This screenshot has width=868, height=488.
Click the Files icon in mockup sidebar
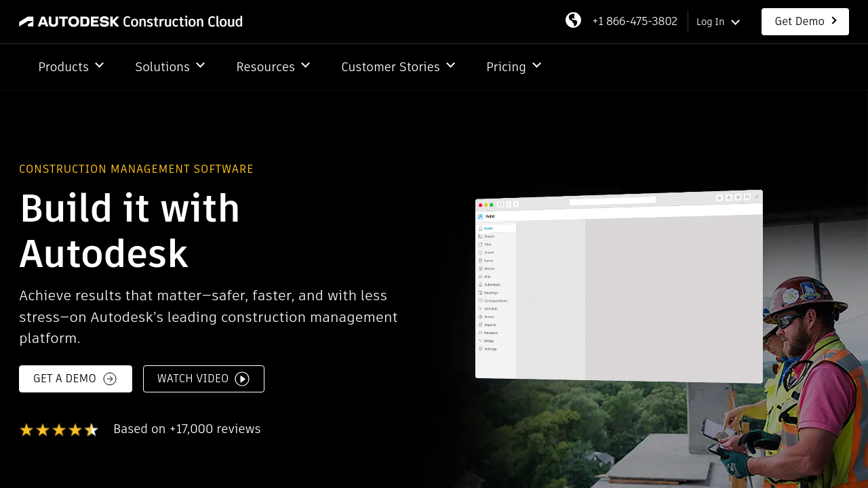480,244
